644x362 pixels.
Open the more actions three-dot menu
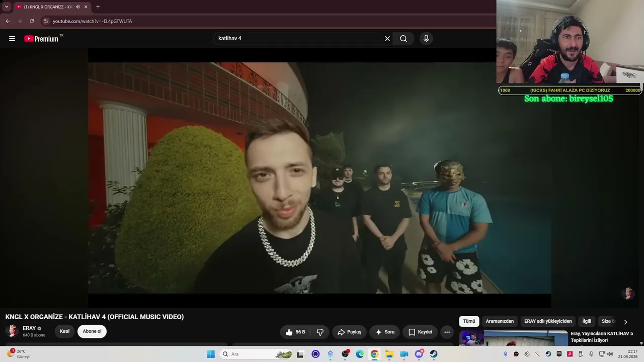coord(447,332)
